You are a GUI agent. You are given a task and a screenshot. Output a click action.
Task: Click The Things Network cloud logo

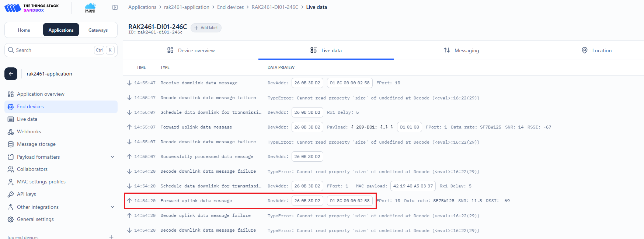[x=90, y=8]
